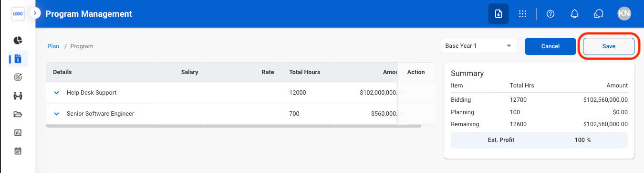Select the Help Desk Support label

click(x=92, y=93)
